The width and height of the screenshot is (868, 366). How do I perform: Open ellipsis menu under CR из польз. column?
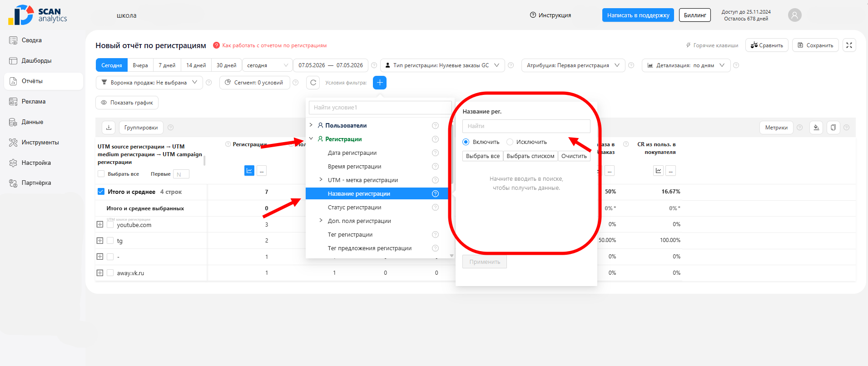pyautogui.click(x=670, y=171)
